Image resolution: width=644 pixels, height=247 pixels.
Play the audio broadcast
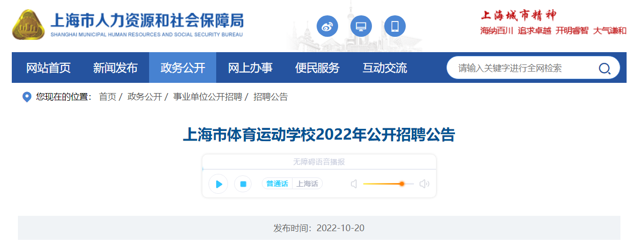click(x=218, y=184)
